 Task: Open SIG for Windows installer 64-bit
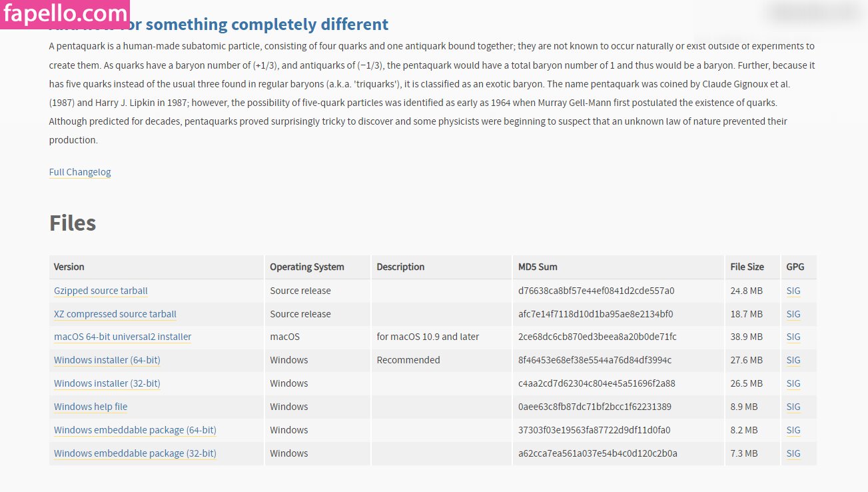[793, 360]
